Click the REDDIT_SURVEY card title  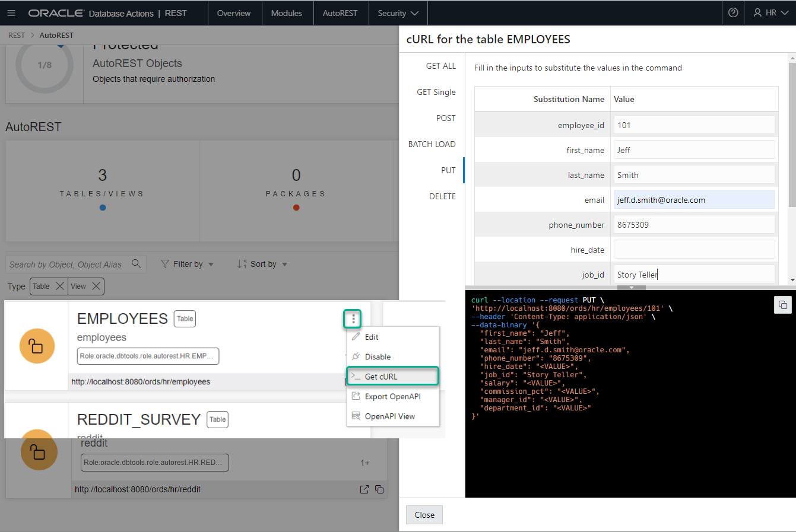point(139,419)
